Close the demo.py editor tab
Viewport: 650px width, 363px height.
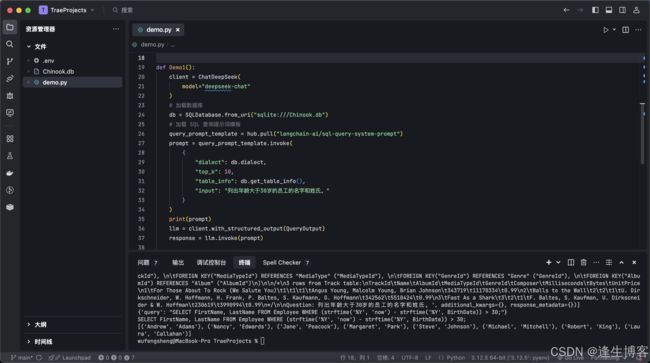(x=178, y=30)
